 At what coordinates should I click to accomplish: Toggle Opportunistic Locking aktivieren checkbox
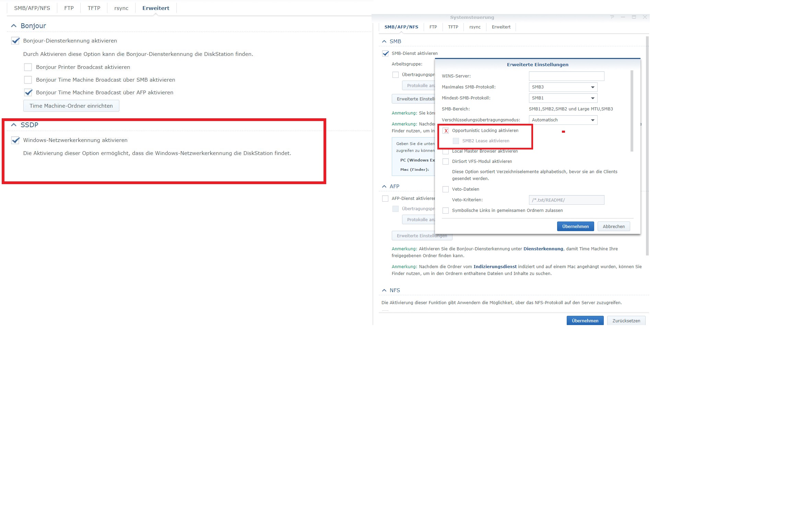(x=446, y=131)
